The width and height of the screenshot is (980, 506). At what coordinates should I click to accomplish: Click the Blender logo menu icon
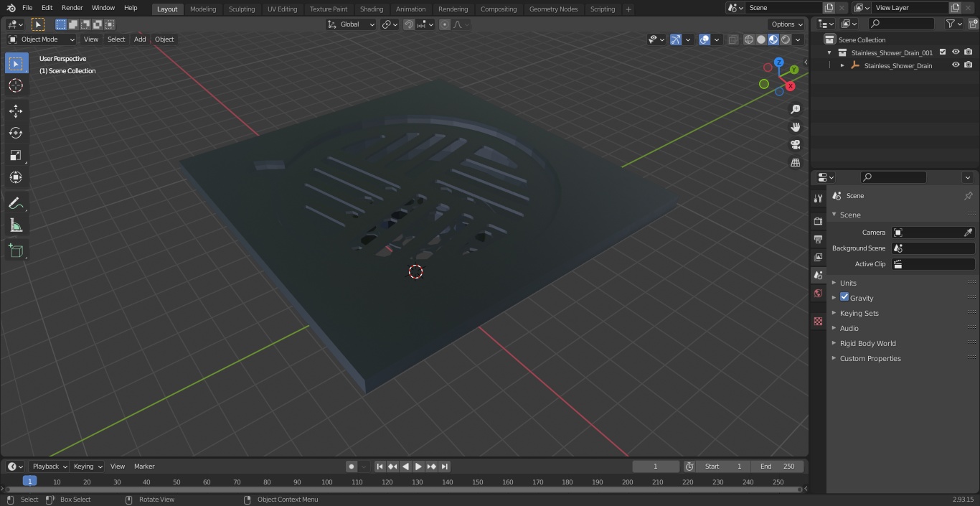click(11, 8)
